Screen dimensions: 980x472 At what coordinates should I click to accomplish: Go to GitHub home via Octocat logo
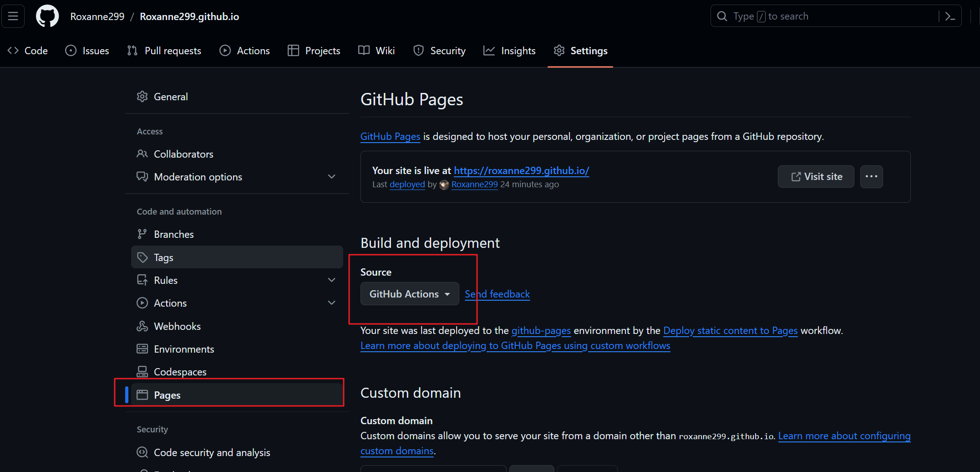[x=47, y=16]
